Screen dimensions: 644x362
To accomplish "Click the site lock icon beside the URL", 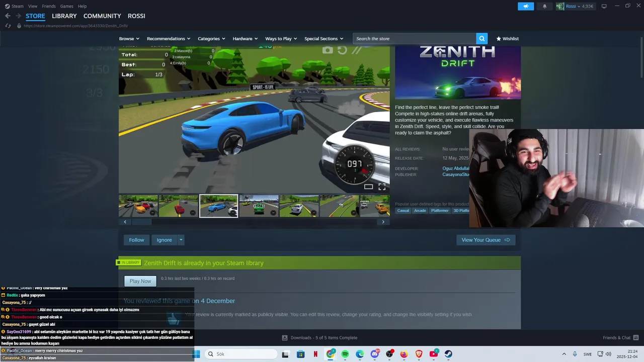I will (19, 26).
